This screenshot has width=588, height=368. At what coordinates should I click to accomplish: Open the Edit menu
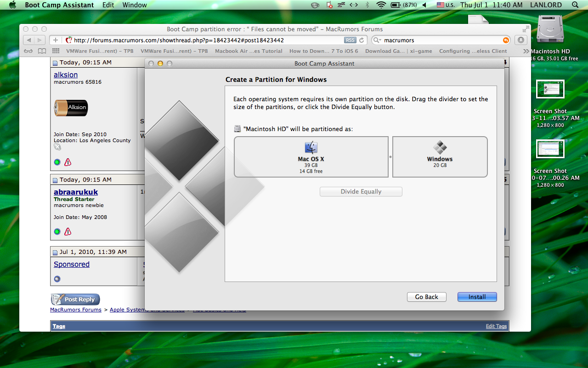click(x=108, y=5)
